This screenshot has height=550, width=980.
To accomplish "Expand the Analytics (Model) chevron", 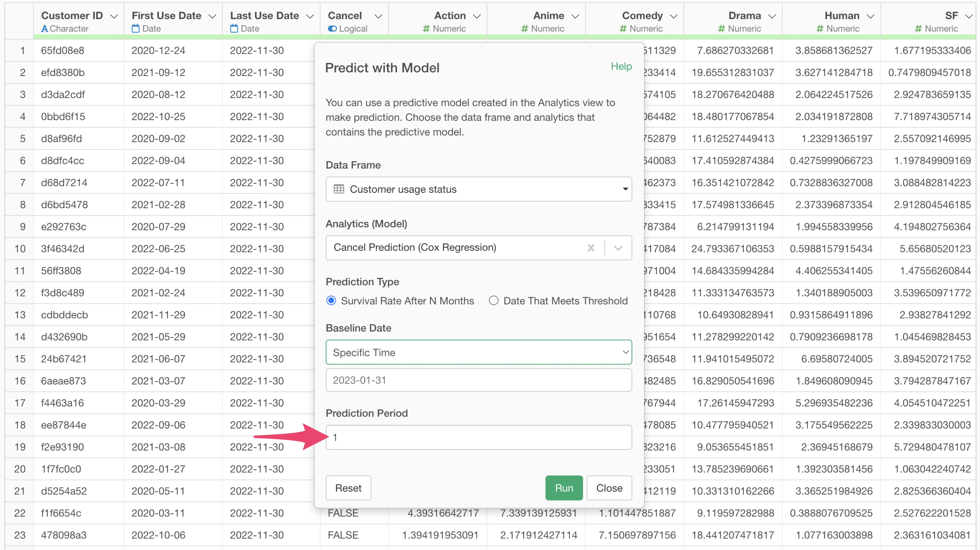I will (618, 248).
